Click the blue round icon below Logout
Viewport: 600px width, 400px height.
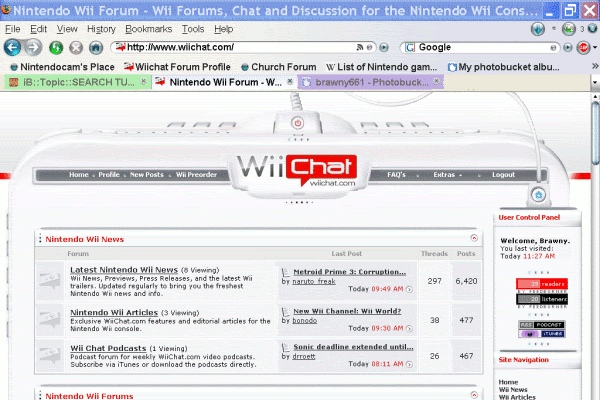pyautogui.click(x=538, y=195)
